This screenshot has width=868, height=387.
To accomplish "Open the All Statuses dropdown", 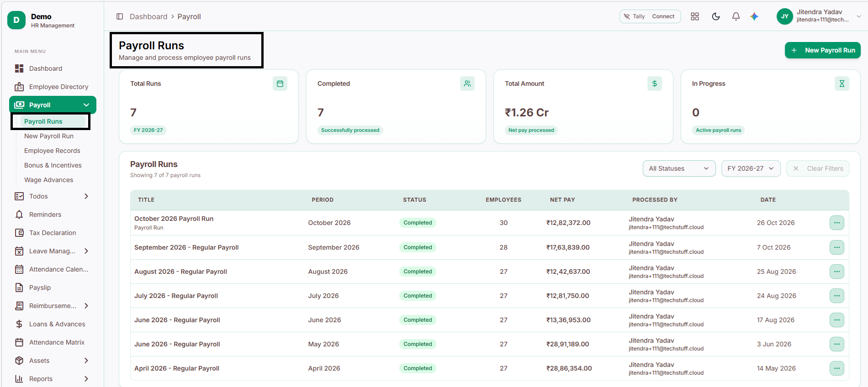I will click(x=679, y=168).
